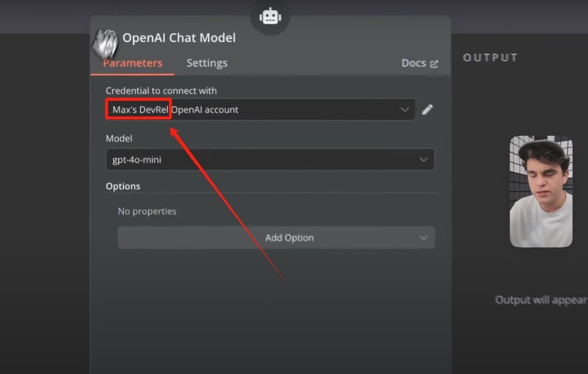
Task: Click the presenter webcam thumbnail
Action: [541, 191]
